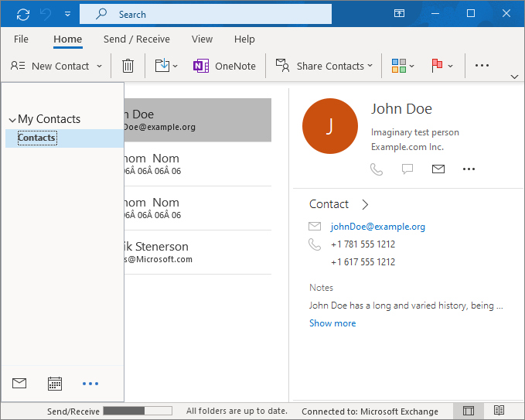Image resolution: width=525 pixels, height=420 pixels.
Task: Select the second Nom Nom contact entry
Action: point(197,208)
